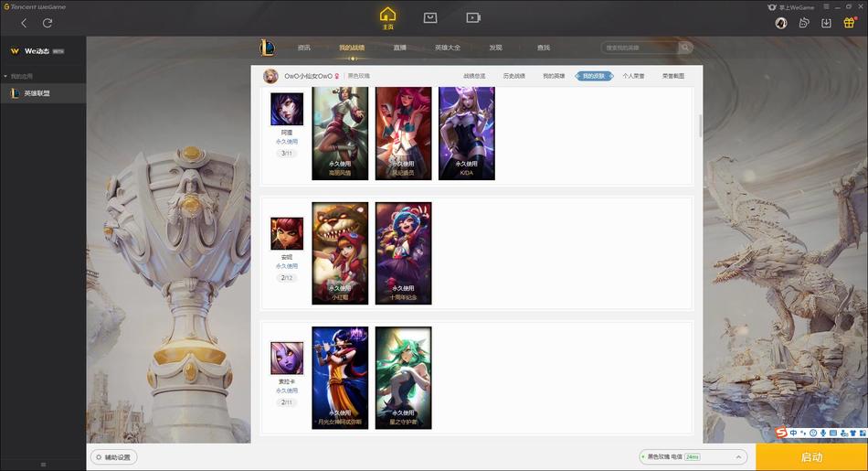Switch to the 历史战绩 sub-tab
This screenshot has height=471, width=868.
(514, 76)
